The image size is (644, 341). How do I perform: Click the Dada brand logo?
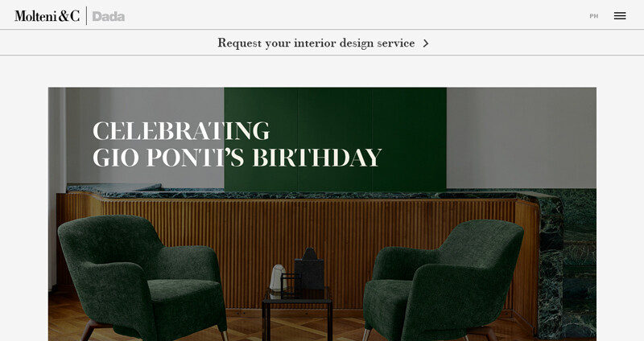pos(109,16)
